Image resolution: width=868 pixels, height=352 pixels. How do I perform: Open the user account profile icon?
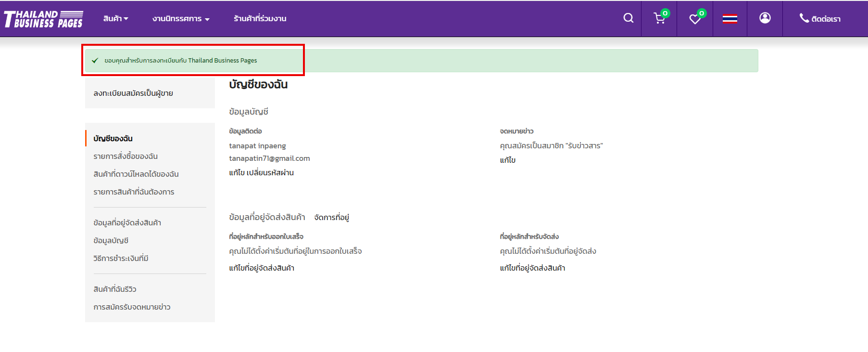coord(765,18)
